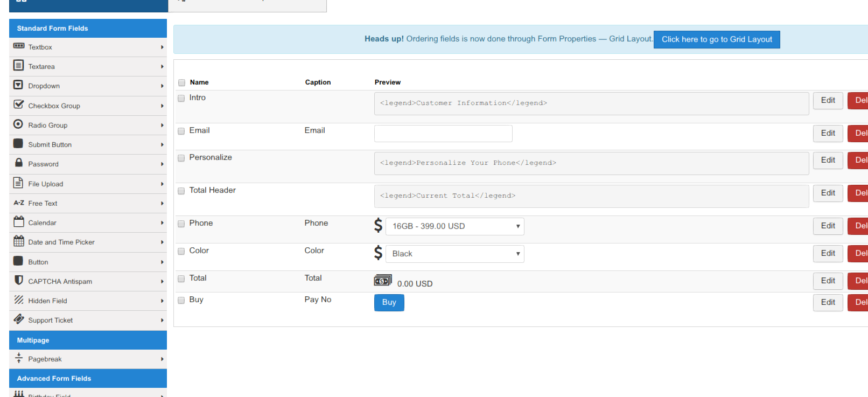Viewport: 868px width, 397px height.
Task: Open the Phone 16GB price dropdown
Action: (455, 226)
